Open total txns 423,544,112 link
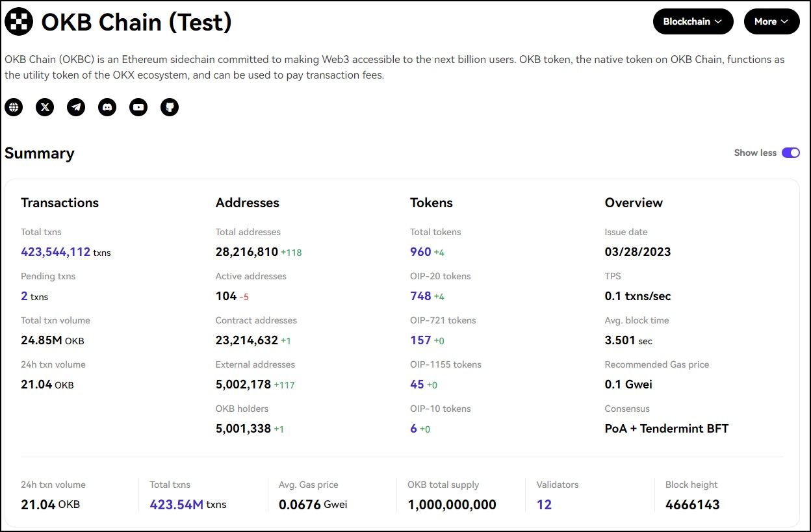811x532 pixels. point(55,252)
